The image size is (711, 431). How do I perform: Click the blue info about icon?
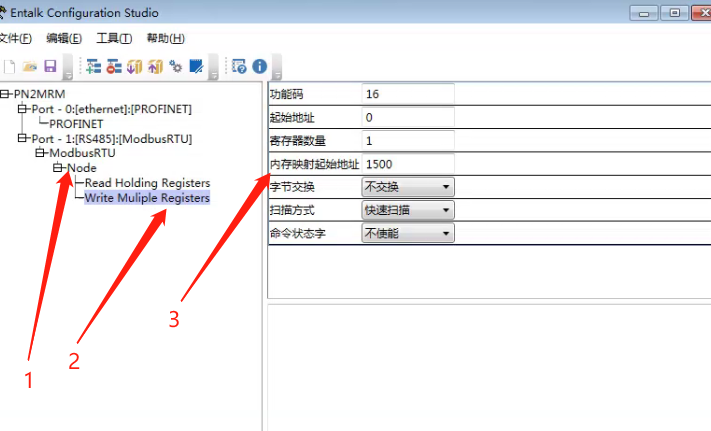tap(259, 67)
